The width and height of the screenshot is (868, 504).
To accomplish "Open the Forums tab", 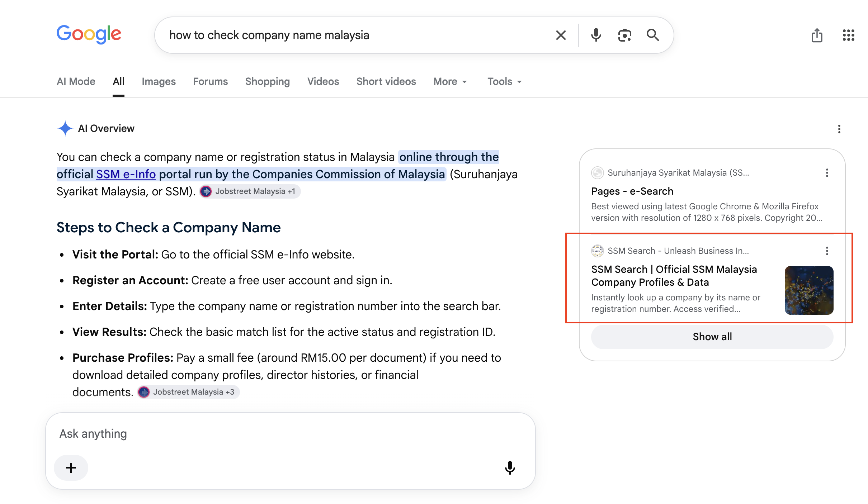I will pos(211,81).
